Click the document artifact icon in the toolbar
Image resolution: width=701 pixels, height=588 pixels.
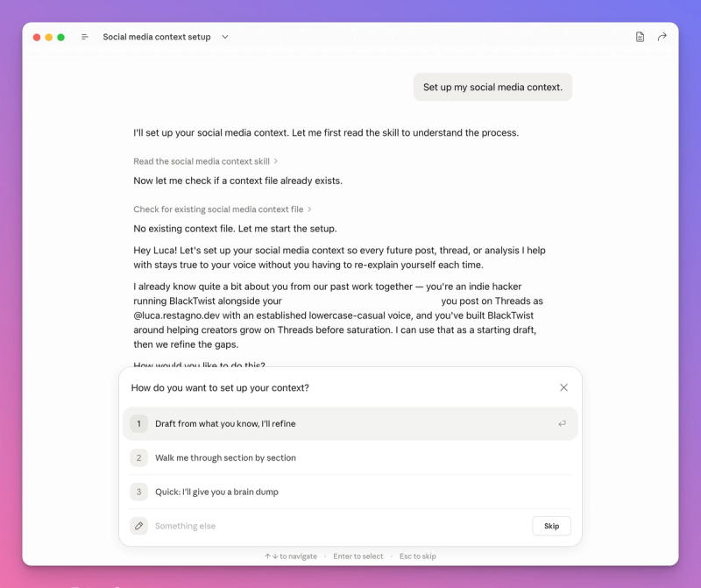639,37
